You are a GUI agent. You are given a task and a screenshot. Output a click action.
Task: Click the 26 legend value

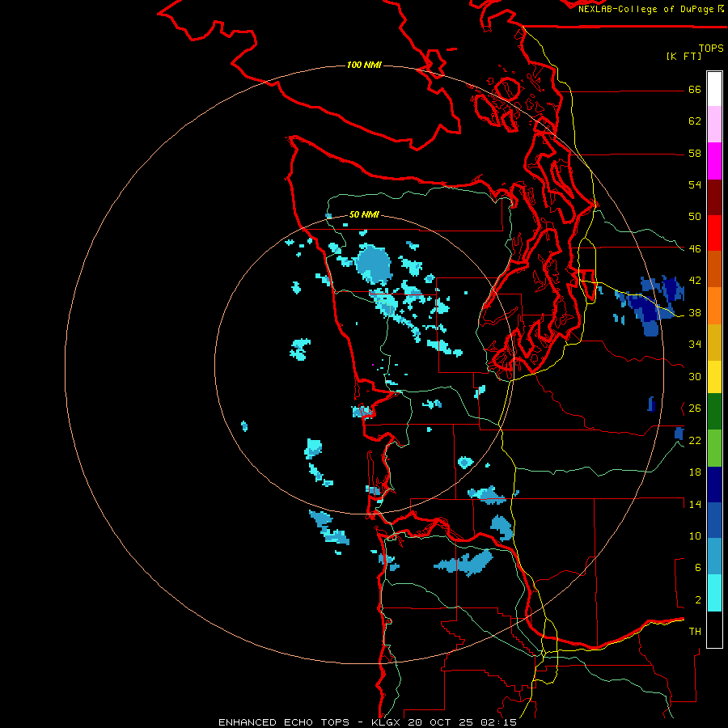(x=695, y=408)
